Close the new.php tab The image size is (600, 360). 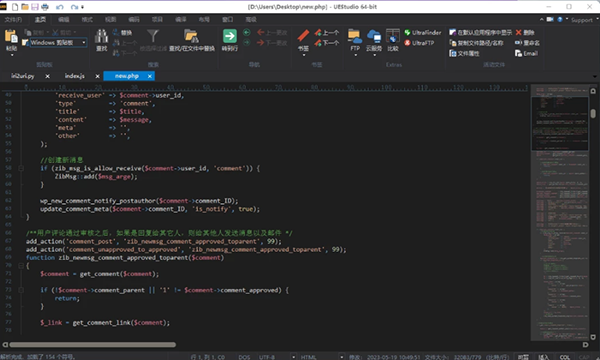point(150,76)
